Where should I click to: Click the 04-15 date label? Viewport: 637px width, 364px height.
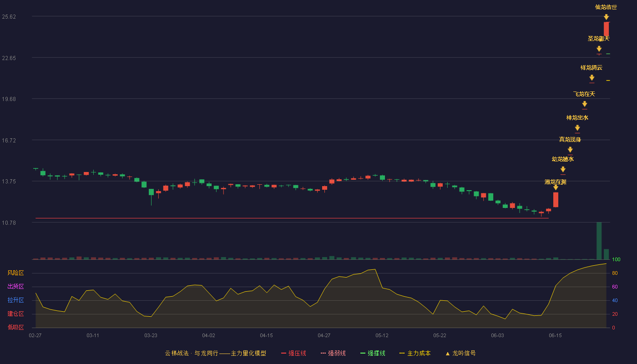point(266,335)
